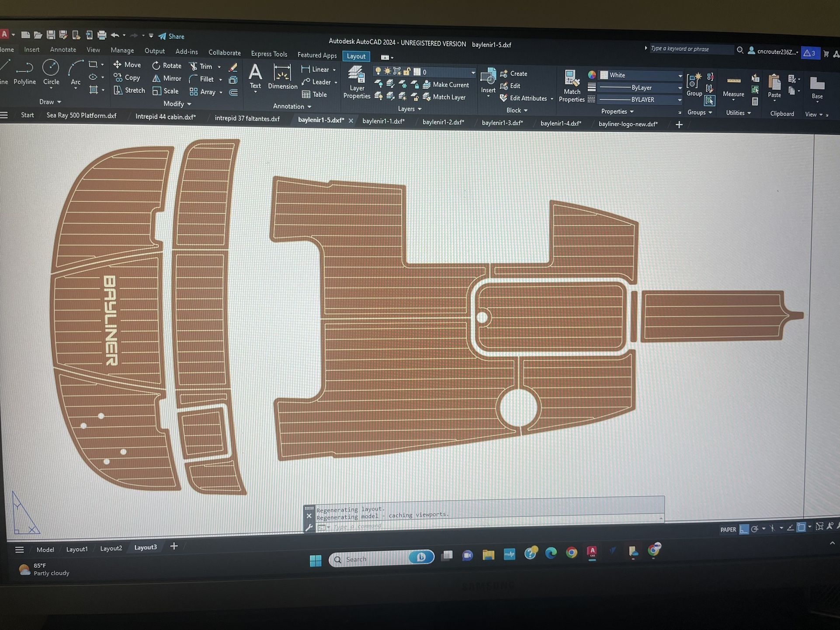Open Google Chrome from taskbar
The height and width of the screenshot is (630, 840).
coord(571,553)
